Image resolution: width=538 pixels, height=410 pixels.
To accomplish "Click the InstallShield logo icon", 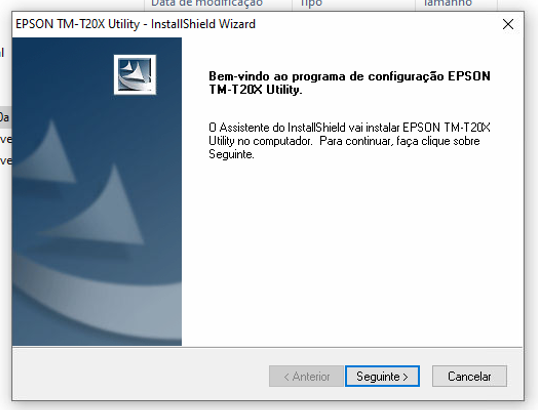I will (x=135, y=74).
